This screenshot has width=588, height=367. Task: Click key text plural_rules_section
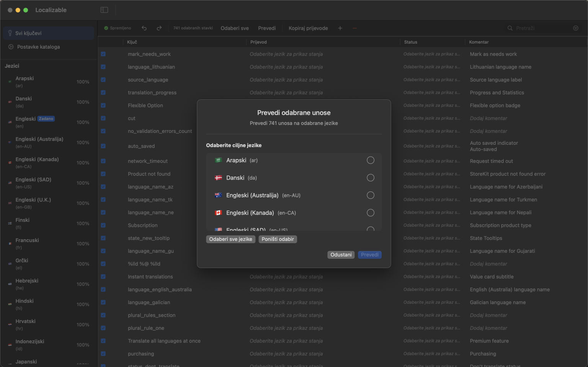(x=152, y=315)
